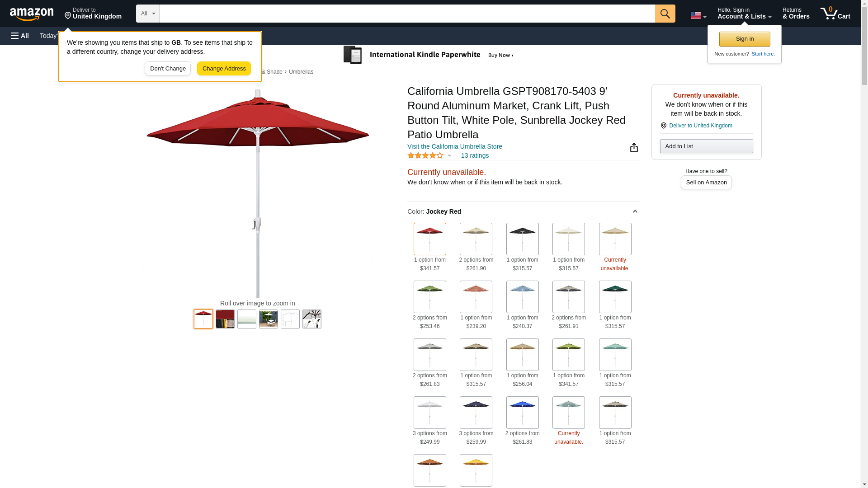Click the star rating icons
The width and height of the screenshot is (868, 488).
(425, 155)
